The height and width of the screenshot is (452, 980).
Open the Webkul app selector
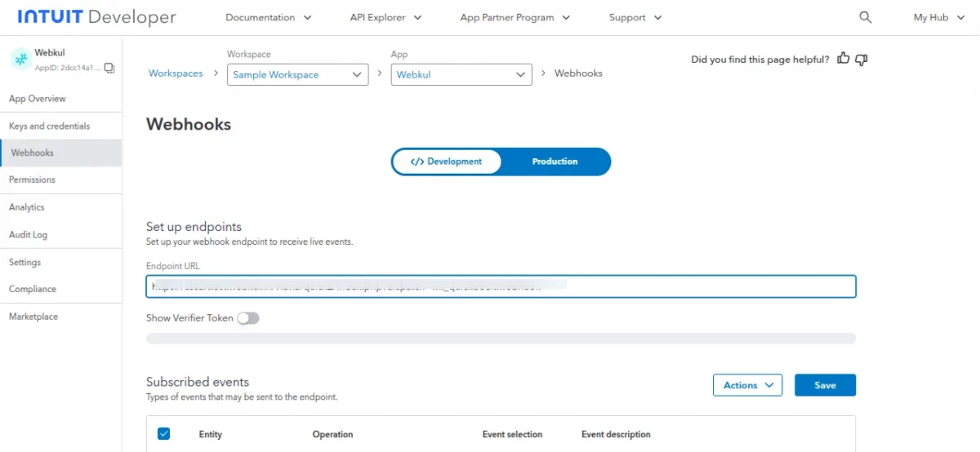461,74
